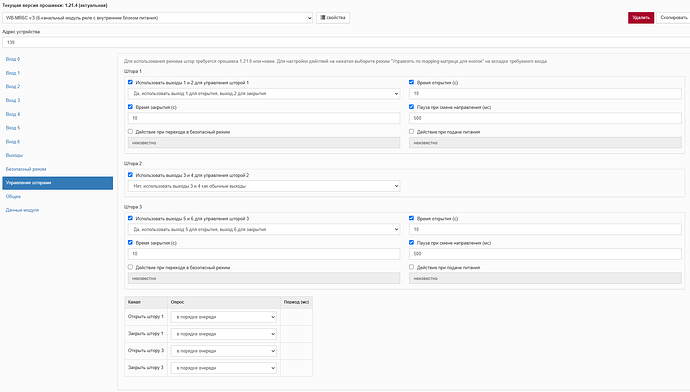Open the Вход 2 tab
The image size is (690, 392).
pos(13,87)
